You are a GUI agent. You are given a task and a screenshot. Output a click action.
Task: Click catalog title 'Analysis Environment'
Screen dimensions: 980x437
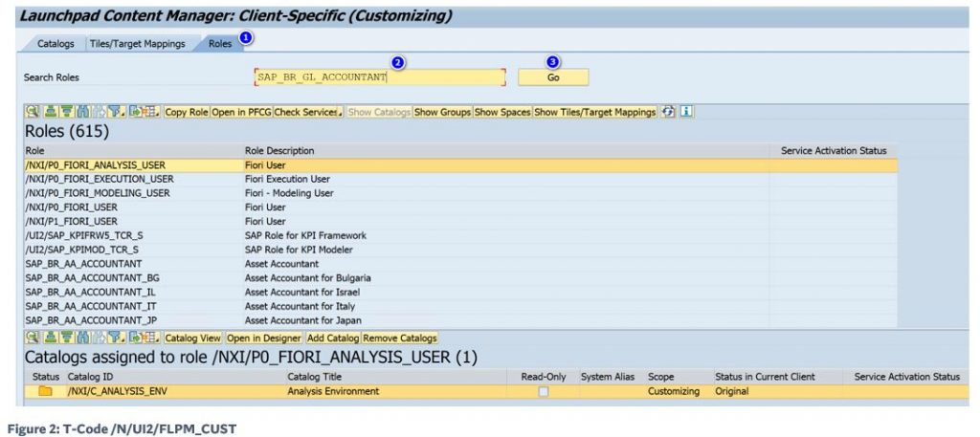(333, 391)
